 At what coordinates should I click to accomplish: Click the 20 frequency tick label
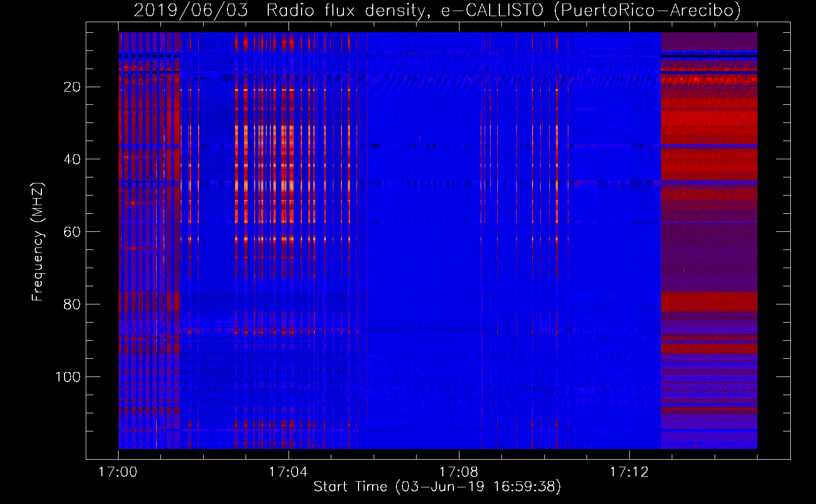pos(72,87)
